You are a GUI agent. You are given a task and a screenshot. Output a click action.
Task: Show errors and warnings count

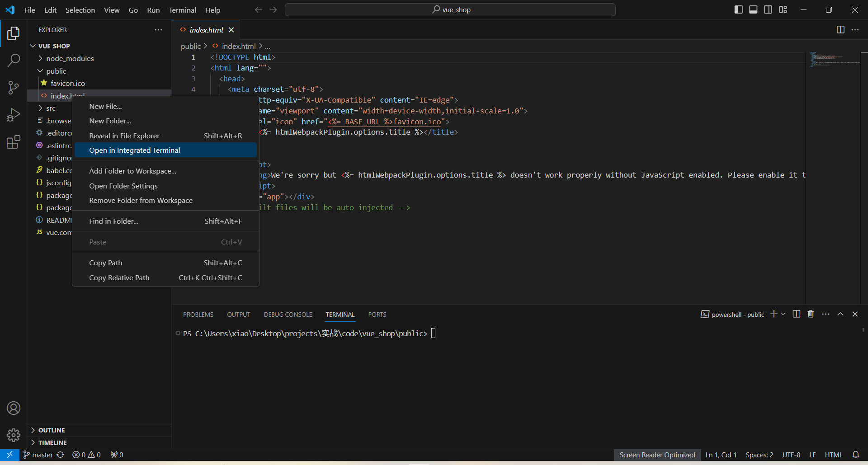86,455
